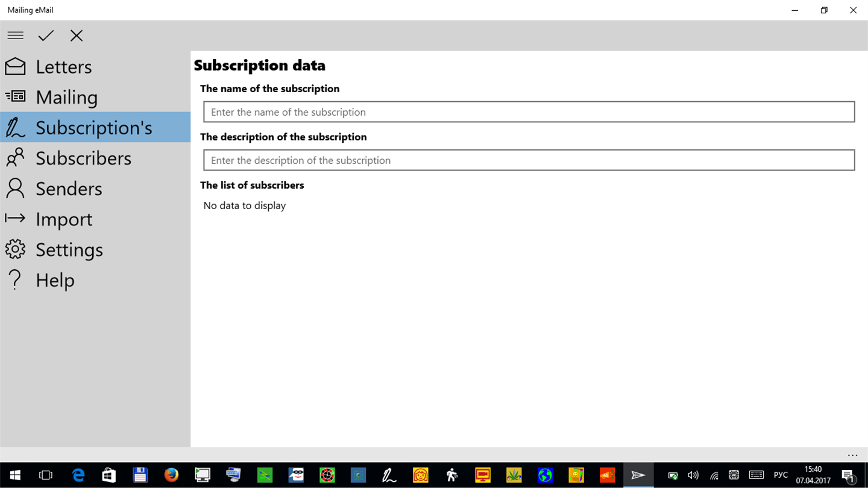This screenshot has width=868, height=488.
Task: Focus the subscription name input field
Action: click(529, 112)
